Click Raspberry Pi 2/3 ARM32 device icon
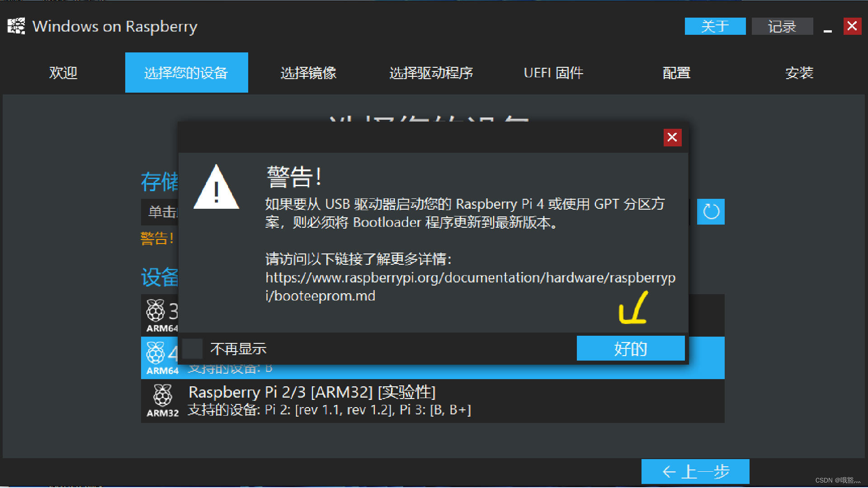 [162, 396]
